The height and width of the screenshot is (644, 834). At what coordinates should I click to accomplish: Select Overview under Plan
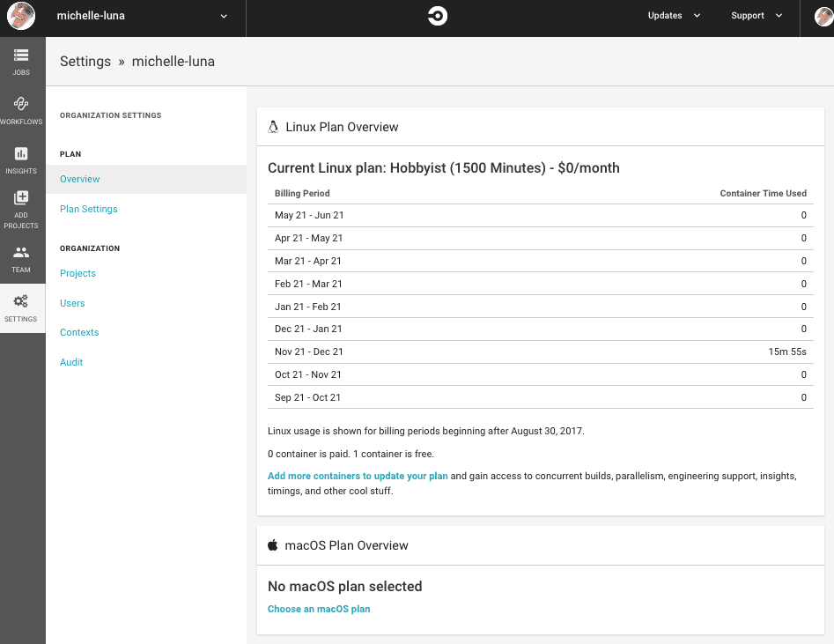pyautogui.click(x=80, y=179)
